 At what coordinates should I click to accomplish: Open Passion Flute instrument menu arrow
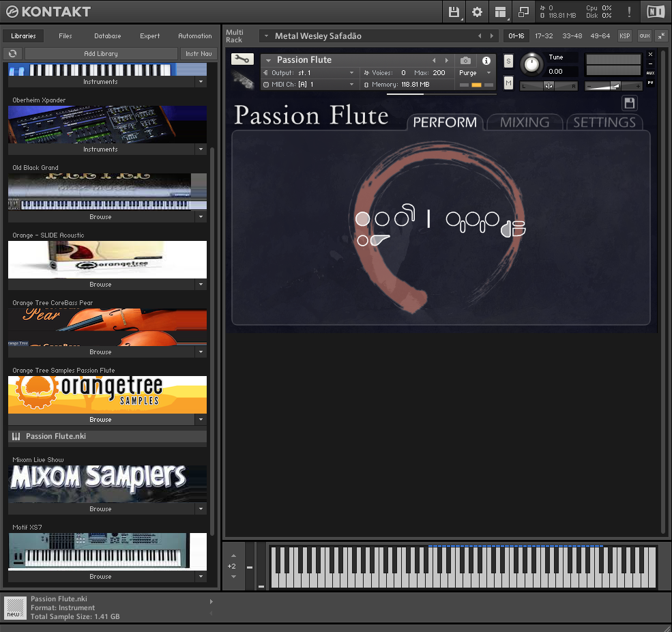click(268, 61)
